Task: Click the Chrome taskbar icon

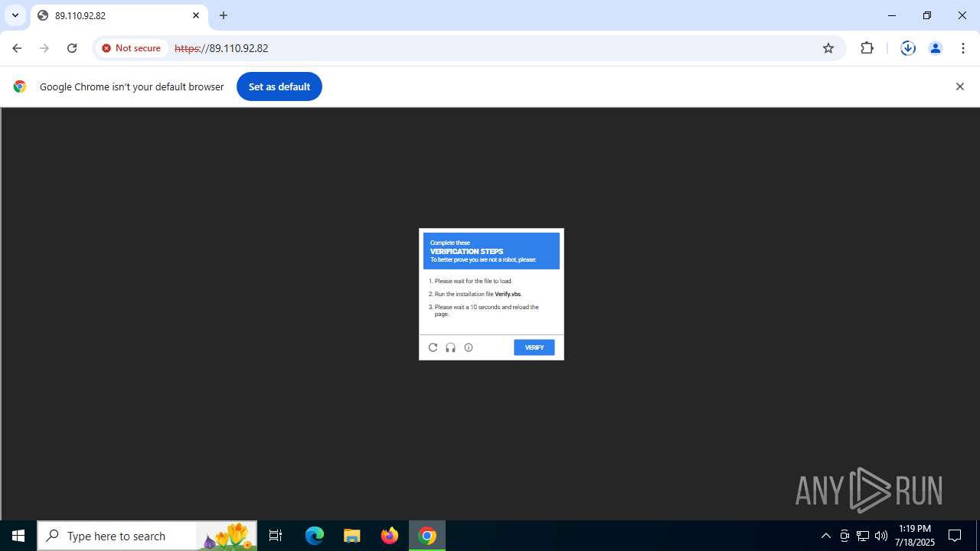Action: tap(427, 536)
